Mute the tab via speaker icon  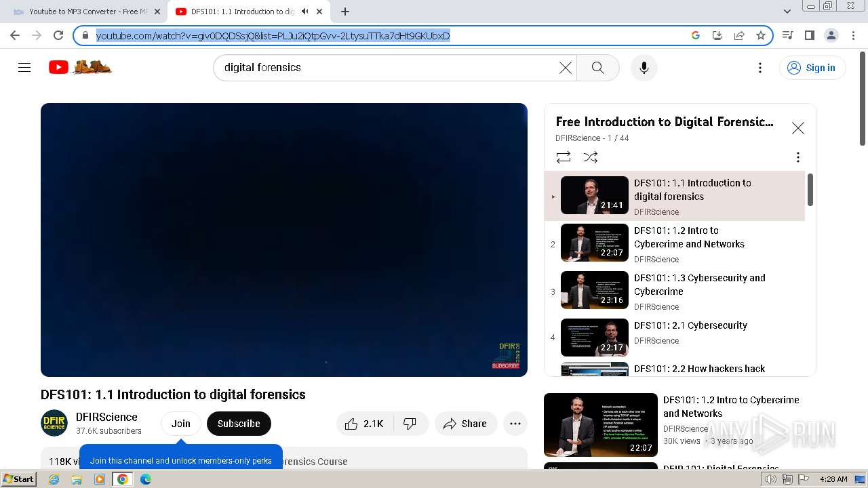(304, 12)
